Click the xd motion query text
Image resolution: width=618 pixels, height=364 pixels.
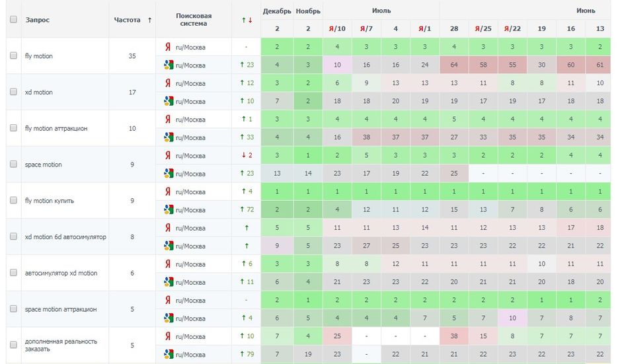click(38, 92)
